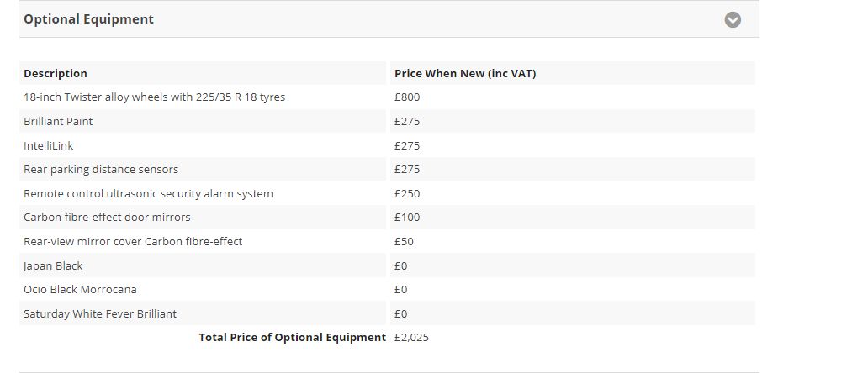Select the Japan Black option
Image resolution: width=868 pixels, height=373 pixels.
[53, 265]
